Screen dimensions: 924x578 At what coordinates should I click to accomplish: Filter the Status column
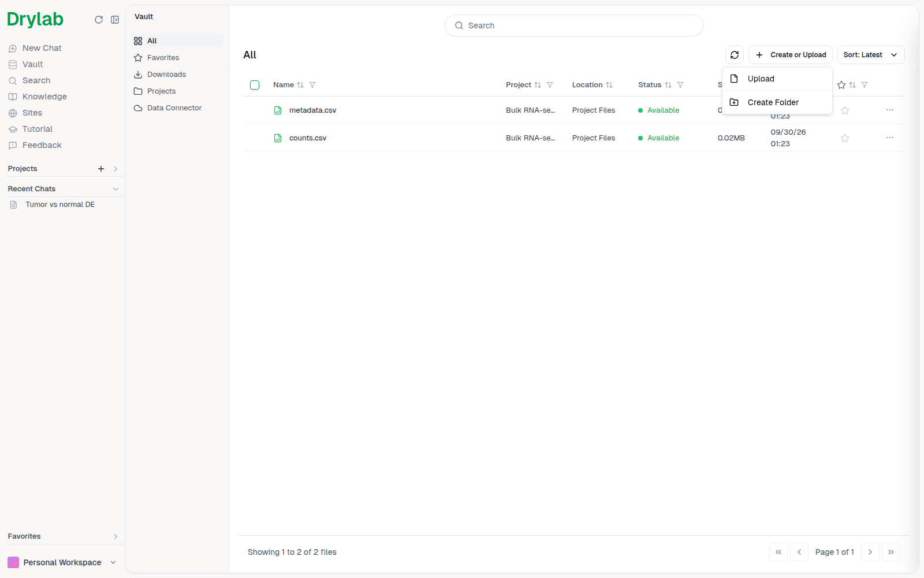680,85
